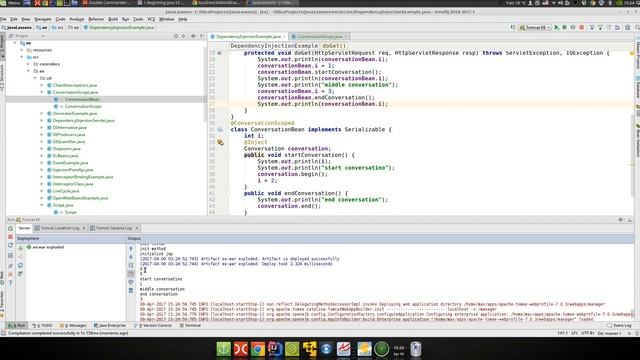Collapse the Scope.java node in tree

pos(42,205)
